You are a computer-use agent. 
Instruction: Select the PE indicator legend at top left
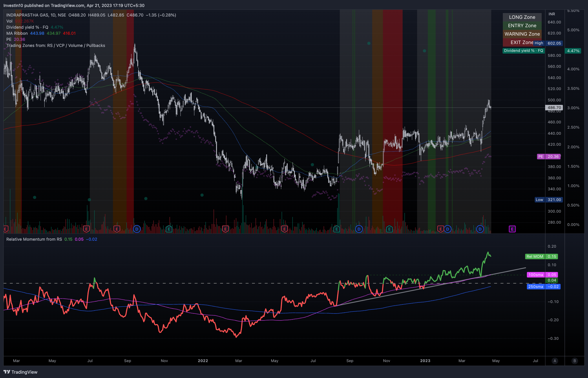pos(9,39)
